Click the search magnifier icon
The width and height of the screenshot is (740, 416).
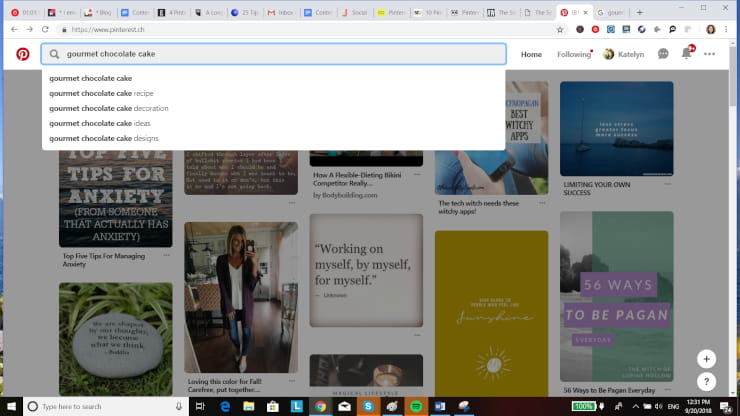54,54
